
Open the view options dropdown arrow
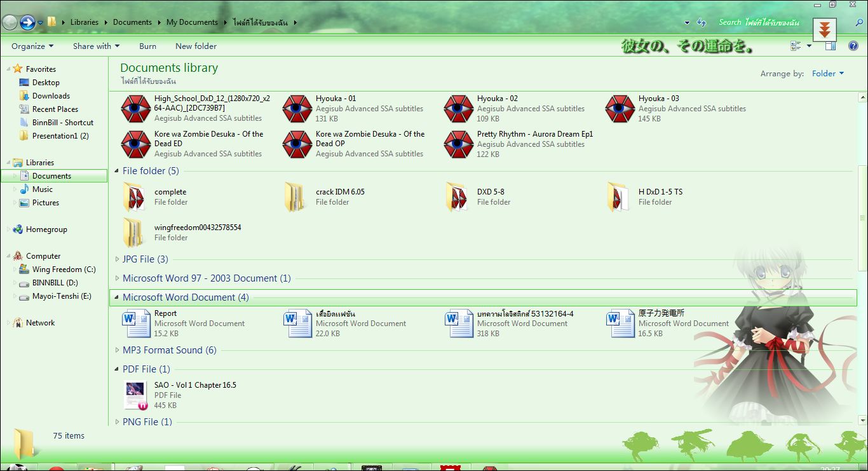tap(809, 46)
